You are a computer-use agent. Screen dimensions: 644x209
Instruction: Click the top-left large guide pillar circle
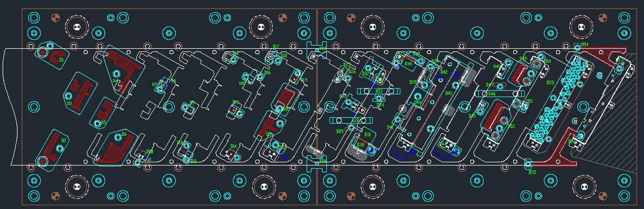click(x=77, y=27)
